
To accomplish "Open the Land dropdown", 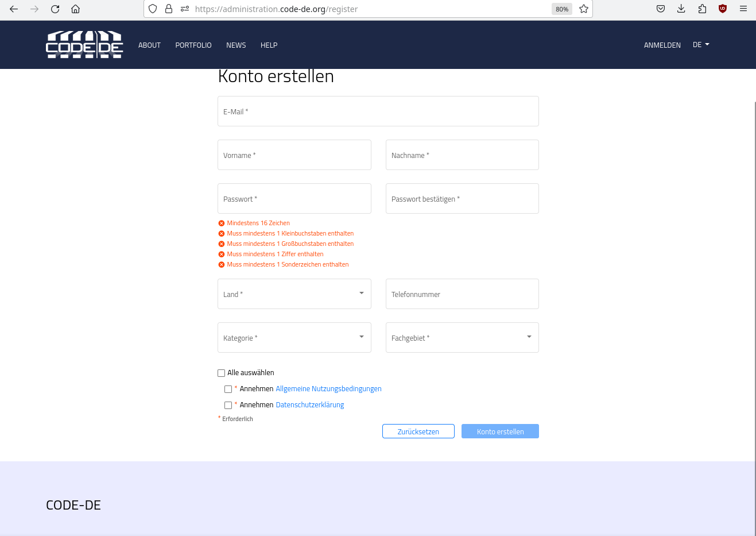I will pos(294,294).
